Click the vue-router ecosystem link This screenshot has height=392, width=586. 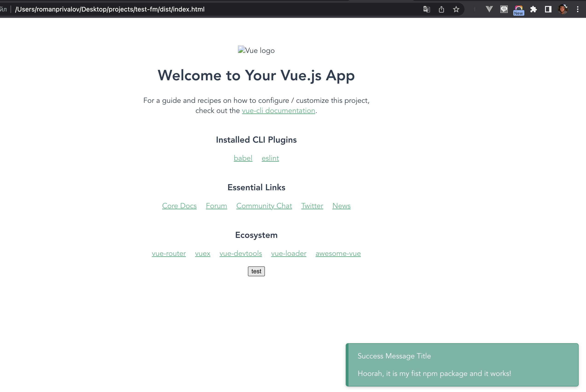pos(168,253)
